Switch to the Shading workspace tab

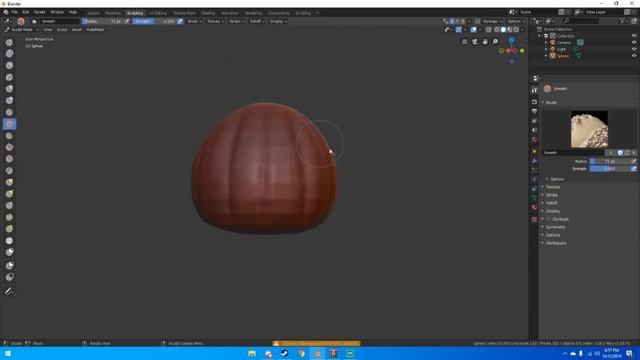tap(208, 13)
